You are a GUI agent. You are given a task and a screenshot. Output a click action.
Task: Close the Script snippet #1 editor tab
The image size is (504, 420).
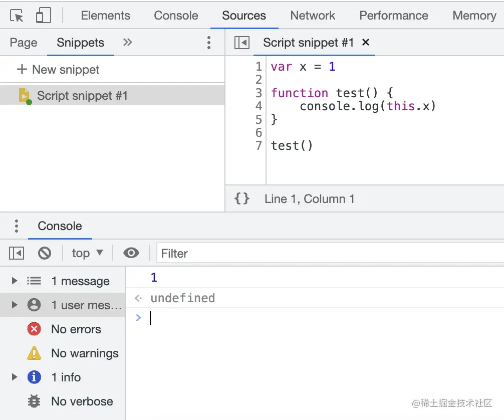[x=365, y=42]
